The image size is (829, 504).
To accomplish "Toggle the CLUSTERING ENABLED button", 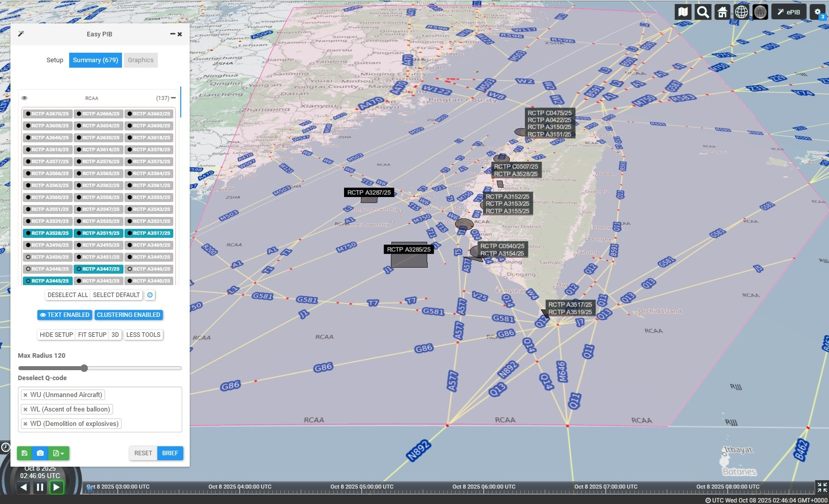I will pos(128,315).
